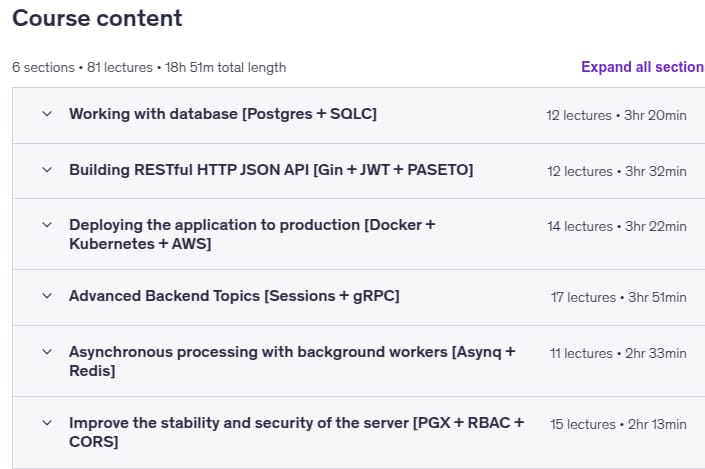705x469 pixels.
Task: Open section Building RESTful HTTP JSON API title
Action: click(x=271, y=170)
